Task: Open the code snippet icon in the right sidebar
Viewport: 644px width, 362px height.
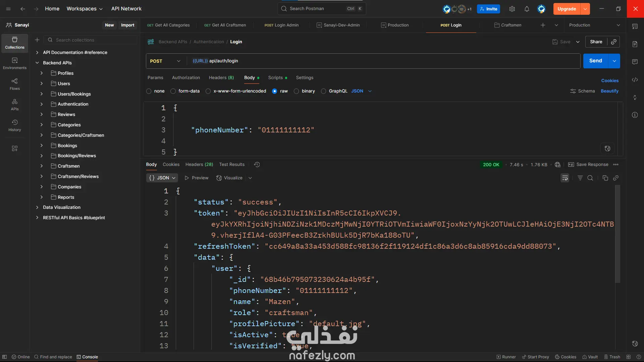Action: click(635, 80)
